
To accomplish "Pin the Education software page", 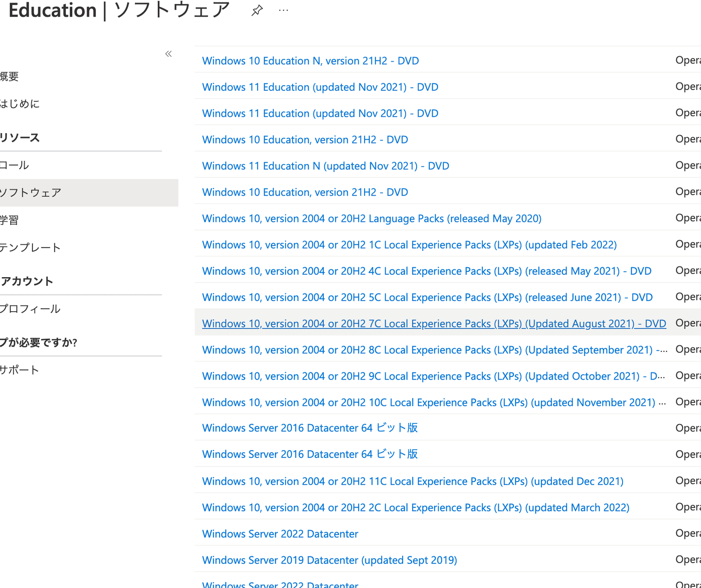I will [257, 10].
